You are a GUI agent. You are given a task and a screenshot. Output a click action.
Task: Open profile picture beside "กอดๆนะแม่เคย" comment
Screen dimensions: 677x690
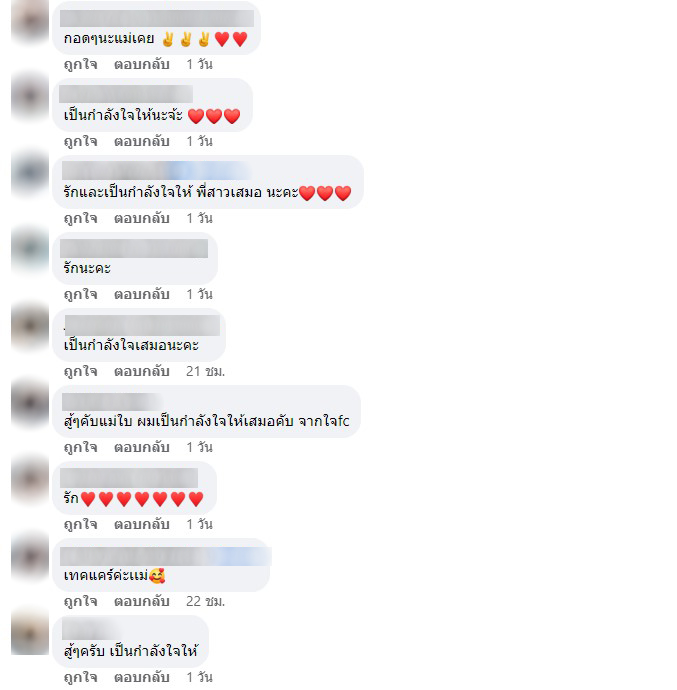30,20
